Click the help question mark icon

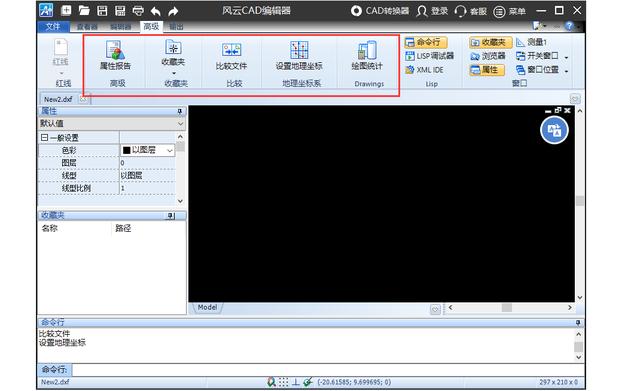[569, 26]
